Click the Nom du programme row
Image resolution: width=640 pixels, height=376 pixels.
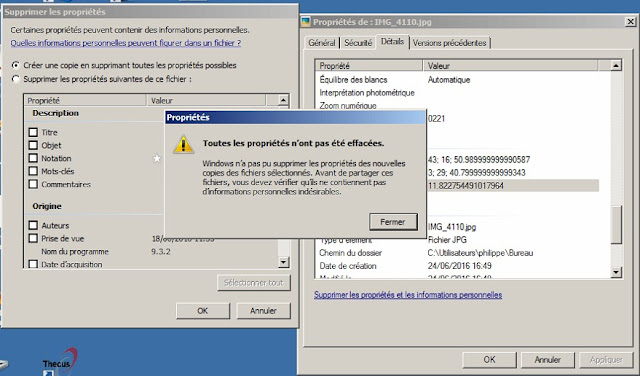(151, 251)
